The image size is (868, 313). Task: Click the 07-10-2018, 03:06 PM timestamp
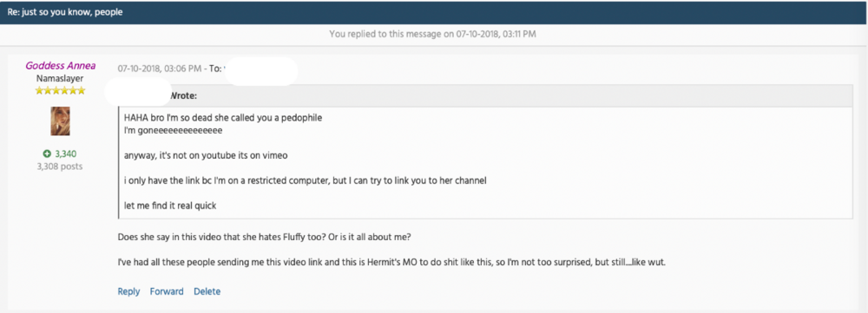point(159,68)
